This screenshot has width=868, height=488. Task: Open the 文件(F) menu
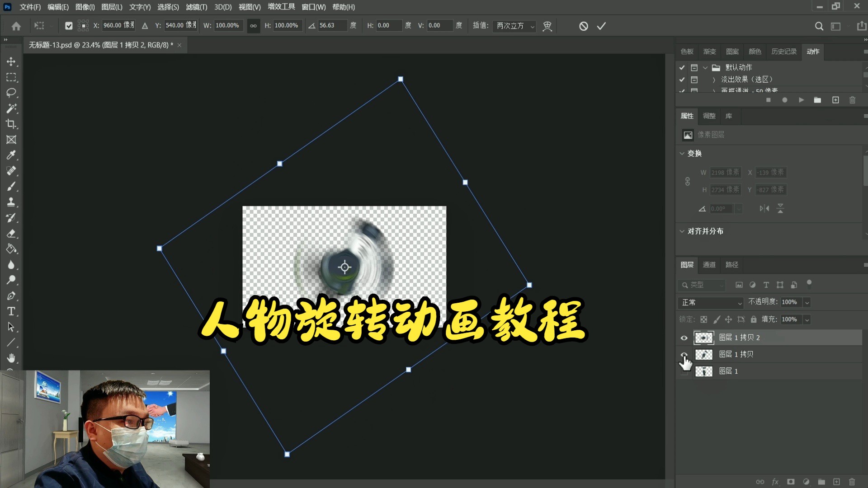[30, 7]
